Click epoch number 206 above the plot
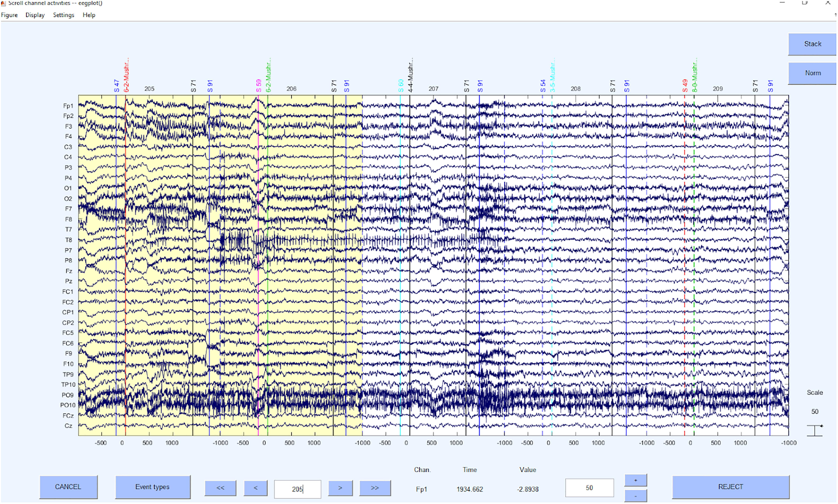The image size is (838, 504). pyautogui.click(x=291, y=89)
